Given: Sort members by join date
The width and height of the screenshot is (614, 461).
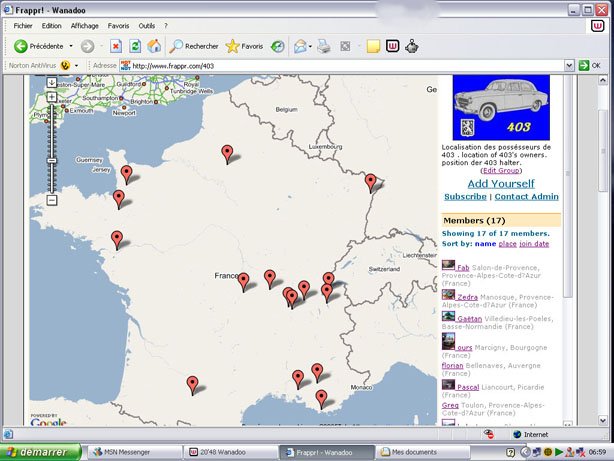Looking at the screenshot, I should click(x=534, y=244).
